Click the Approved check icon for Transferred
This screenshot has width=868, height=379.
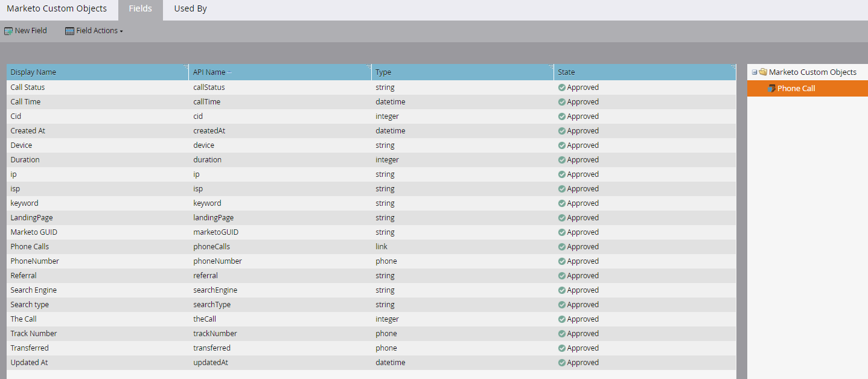pos(562,348)
